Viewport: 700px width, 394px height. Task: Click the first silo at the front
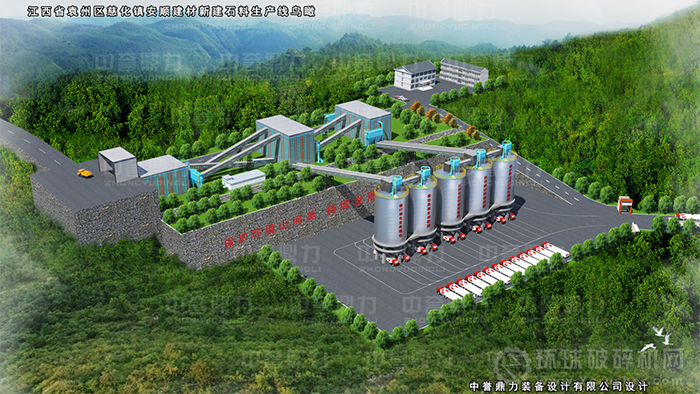pos(391,217)
